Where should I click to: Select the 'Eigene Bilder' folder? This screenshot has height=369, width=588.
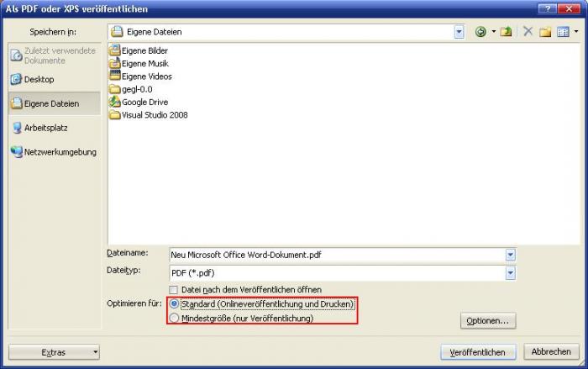(139, 50)
